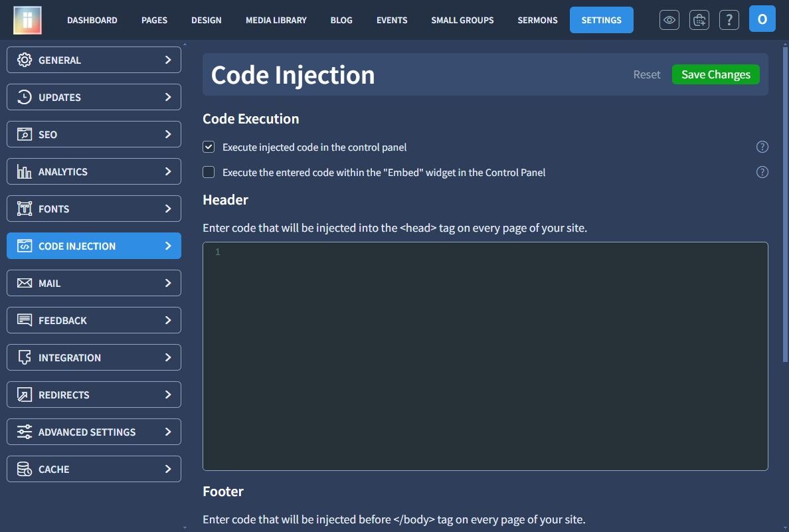The width and height of the screenshot is (789, 532).
Task: Show help for Execute injected code option
Action: tap(762, 147)
